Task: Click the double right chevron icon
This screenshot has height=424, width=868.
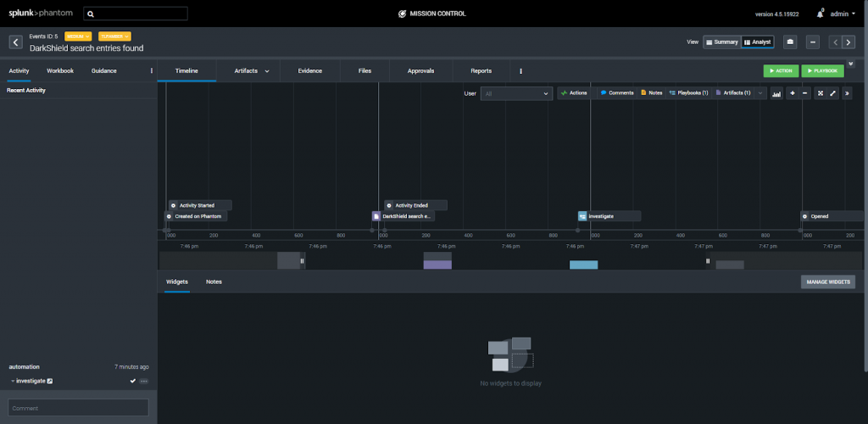Action: [848, 93]
